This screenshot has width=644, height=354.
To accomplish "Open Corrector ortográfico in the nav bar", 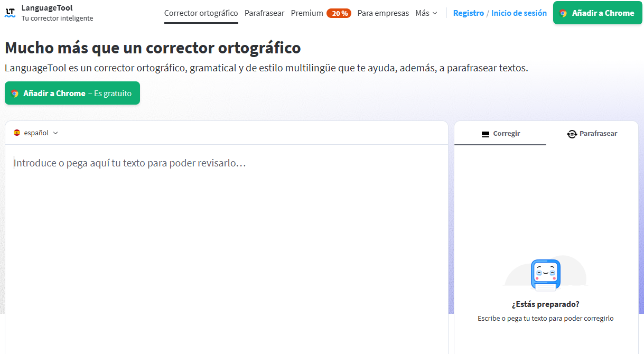I will coord(201,13).
